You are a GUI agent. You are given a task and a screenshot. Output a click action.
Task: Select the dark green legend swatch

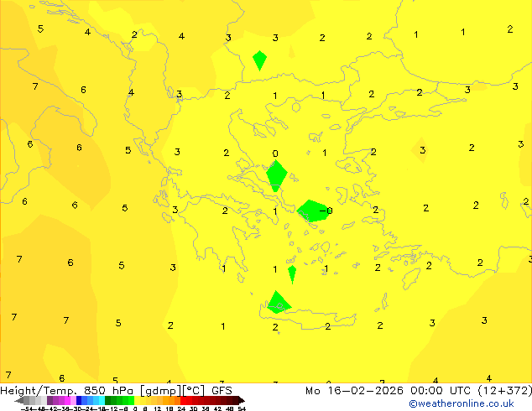pyautogui.click(x=108, y=400)
